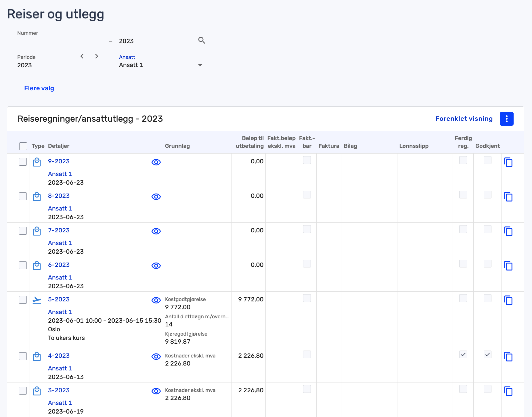532x417 pixels.
Task: Toggle Godkjent checkbox for 9-2023
Action: (x=487, y=160)
